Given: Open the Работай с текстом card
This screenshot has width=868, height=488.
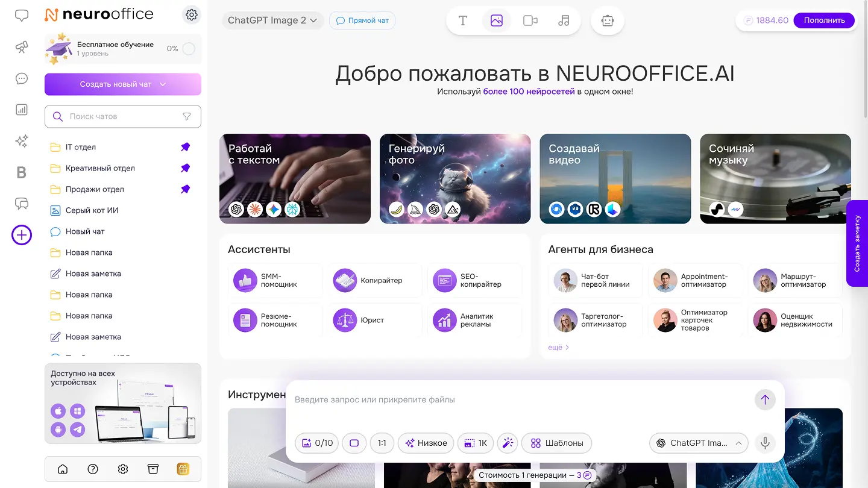Looking at the screenshot, I should [295, 178].
